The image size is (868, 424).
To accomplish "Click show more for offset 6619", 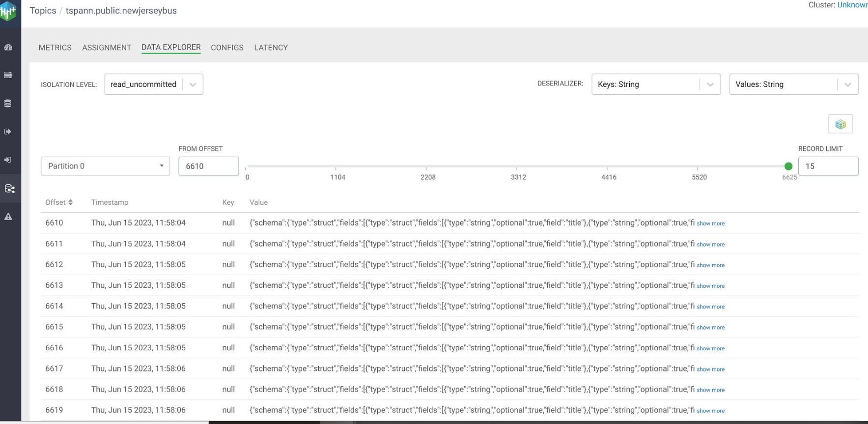I will click(710, 411).
